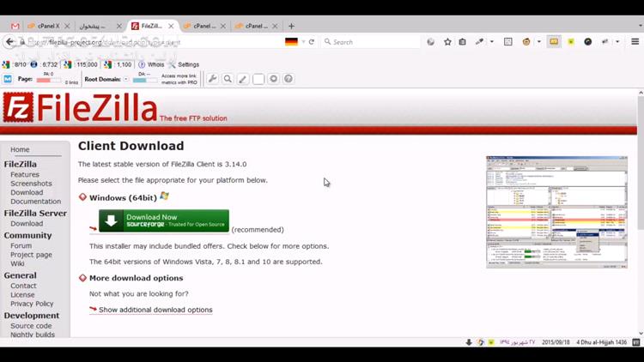Image resolution: width=644 pixels, height=362 pixels.
Task: Visit the Forum link
Action: click(x=21, y=246)
